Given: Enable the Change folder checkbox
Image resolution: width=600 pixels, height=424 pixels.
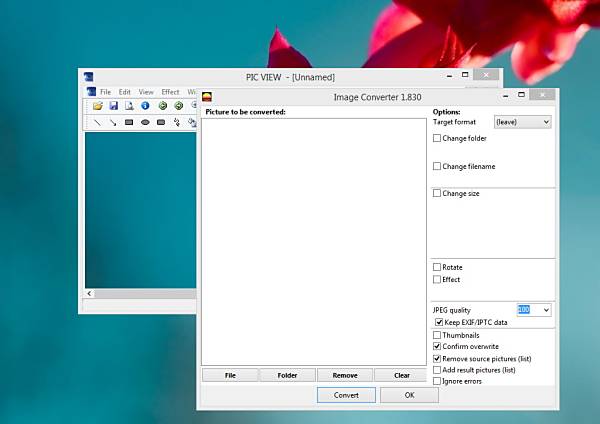Looking at the screenshot, I should [x=437, y=138].
